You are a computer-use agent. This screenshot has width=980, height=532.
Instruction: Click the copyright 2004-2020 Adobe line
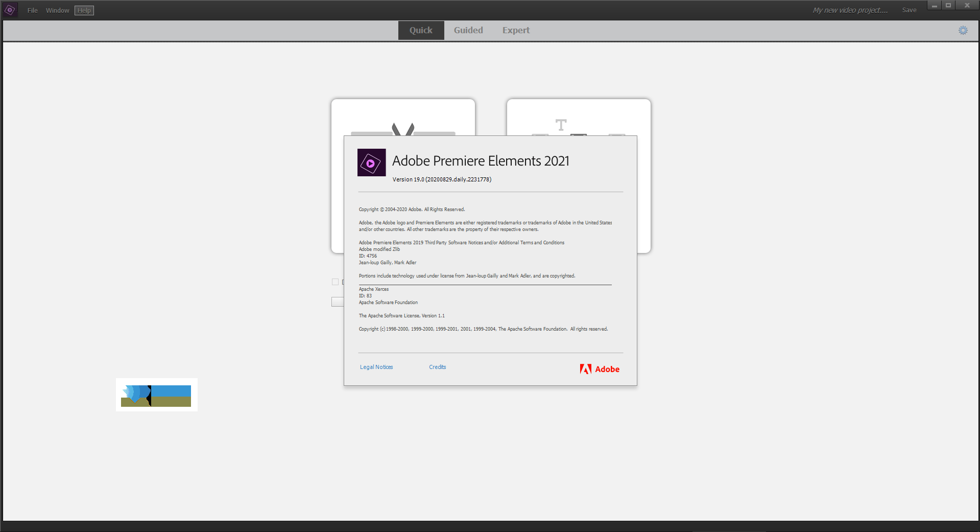[412, 210]
